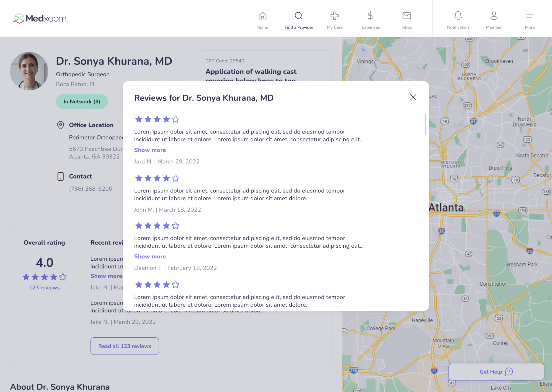Click Dr. Sonya Khurana, MD name heading

coord(114,61)
